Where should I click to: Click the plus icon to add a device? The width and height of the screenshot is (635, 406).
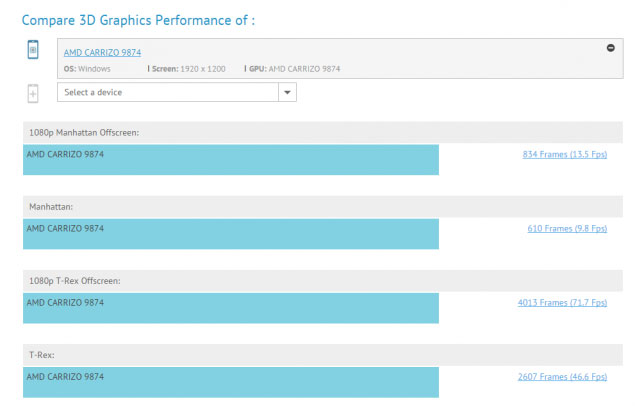(33, 93)
